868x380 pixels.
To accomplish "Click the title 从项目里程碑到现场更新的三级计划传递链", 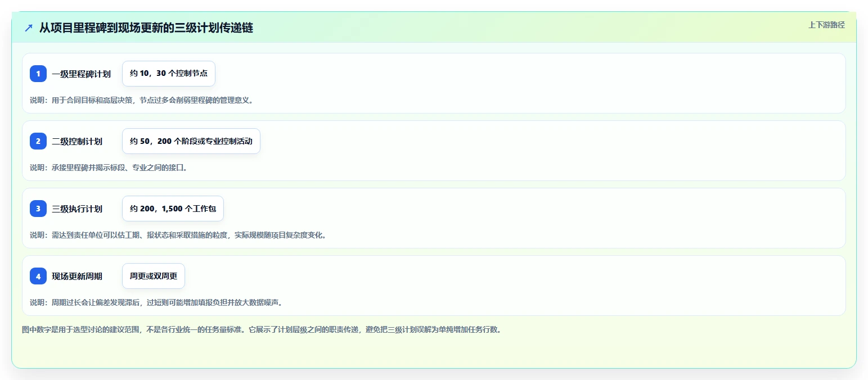I will click(146, 28).
